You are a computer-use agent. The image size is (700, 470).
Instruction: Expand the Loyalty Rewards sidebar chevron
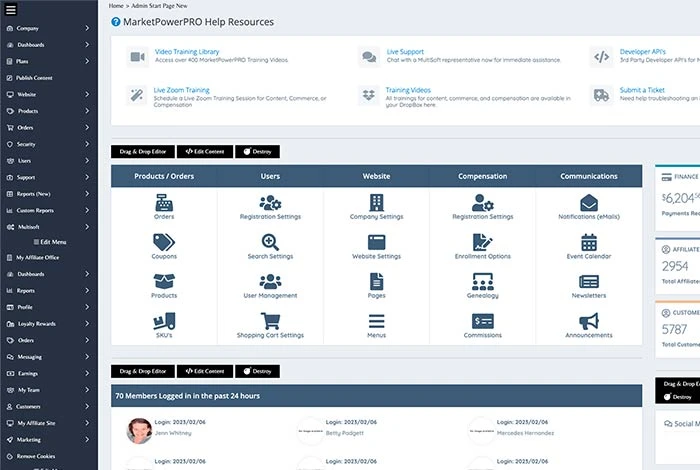pyautogui.click(x=87, y=323)
